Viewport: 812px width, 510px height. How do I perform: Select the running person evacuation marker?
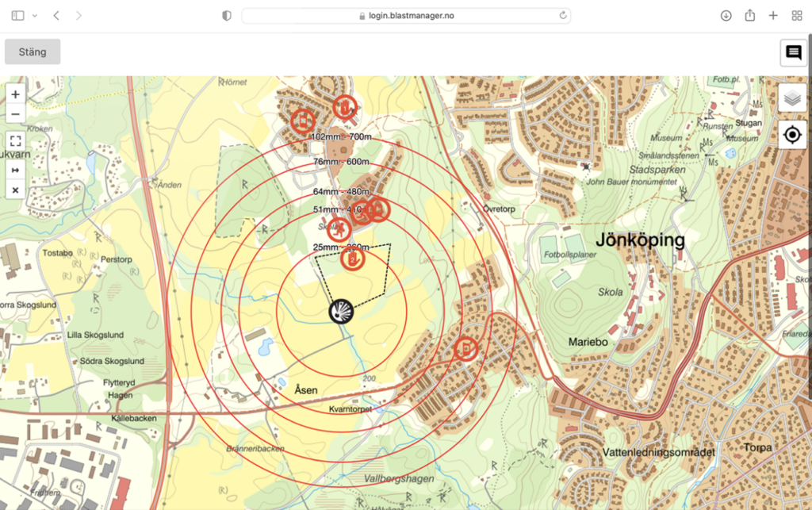pos(339,230)
